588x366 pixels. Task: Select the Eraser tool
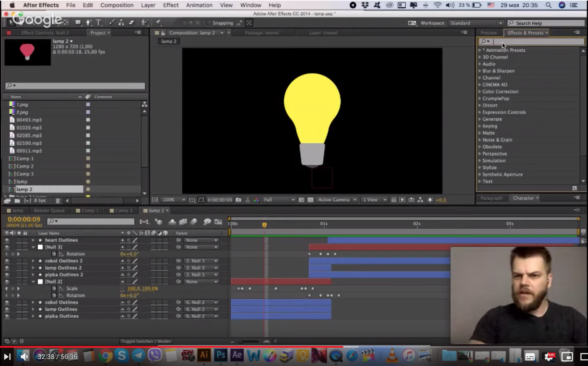132,23
